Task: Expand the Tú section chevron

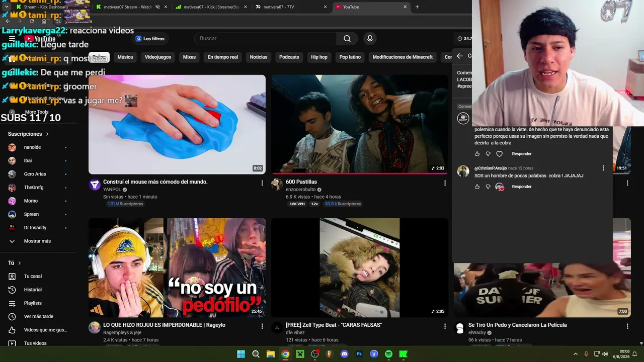Action: coord(20,263)
